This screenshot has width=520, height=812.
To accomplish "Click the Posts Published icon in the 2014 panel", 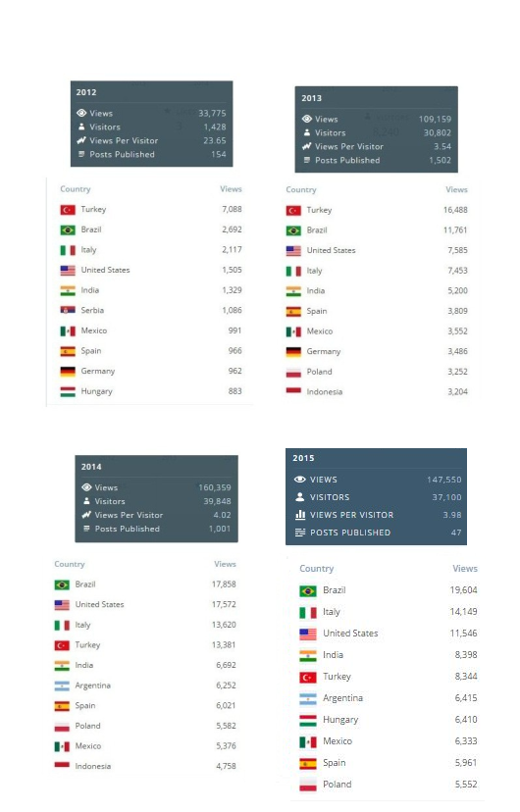I will tap(86, 529).
